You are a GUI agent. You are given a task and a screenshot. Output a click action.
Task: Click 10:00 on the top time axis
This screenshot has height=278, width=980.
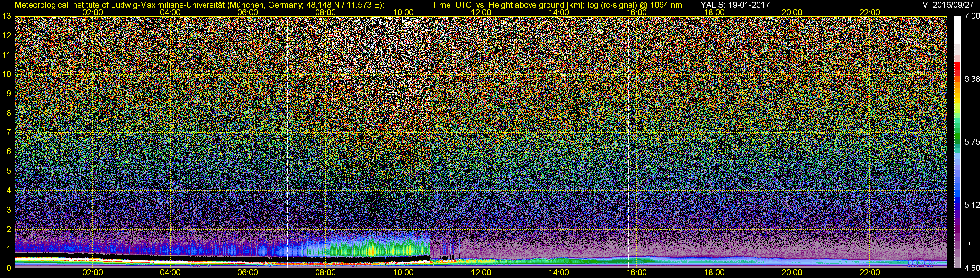pyautogui.click(x=403, y=12)
